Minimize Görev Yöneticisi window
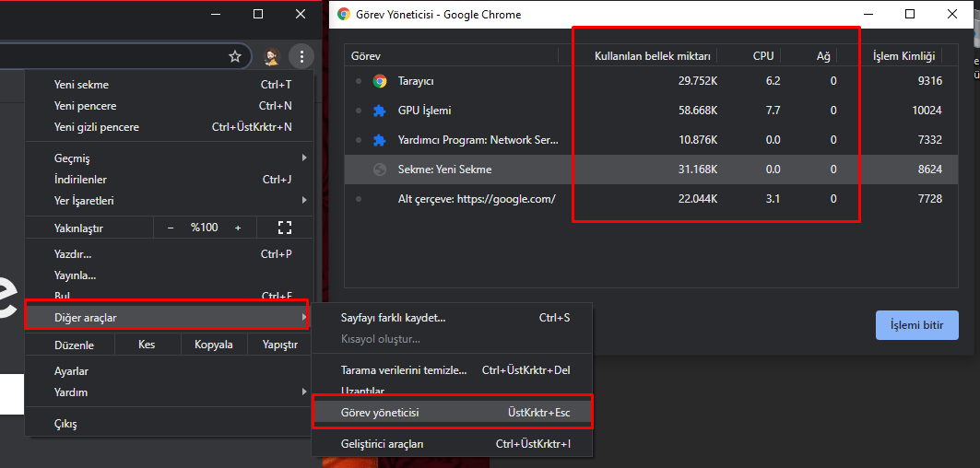 point(868,14)
